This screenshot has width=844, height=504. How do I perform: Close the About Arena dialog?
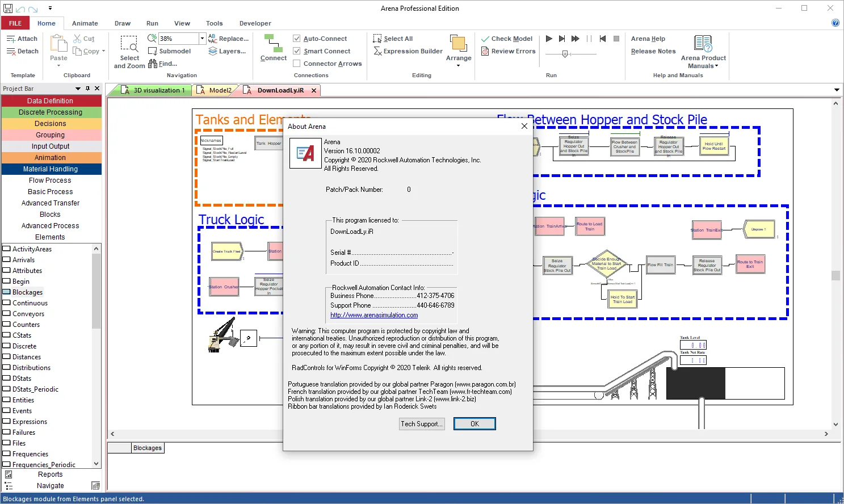[524, 126]
